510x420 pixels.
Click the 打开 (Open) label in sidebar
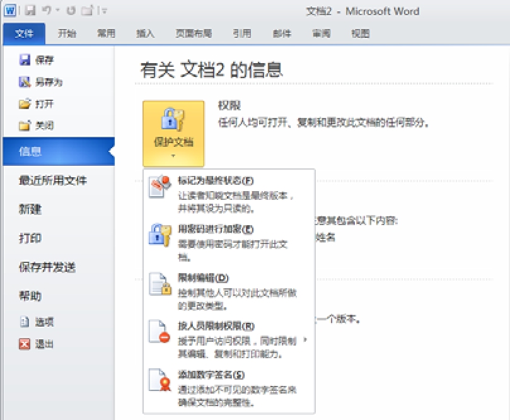45,104
